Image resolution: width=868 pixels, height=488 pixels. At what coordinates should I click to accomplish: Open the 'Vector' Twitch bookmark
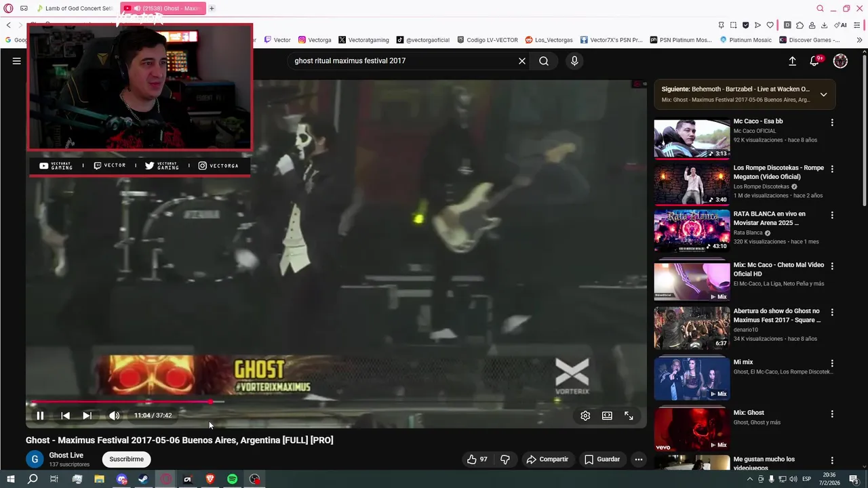[277, 40]
